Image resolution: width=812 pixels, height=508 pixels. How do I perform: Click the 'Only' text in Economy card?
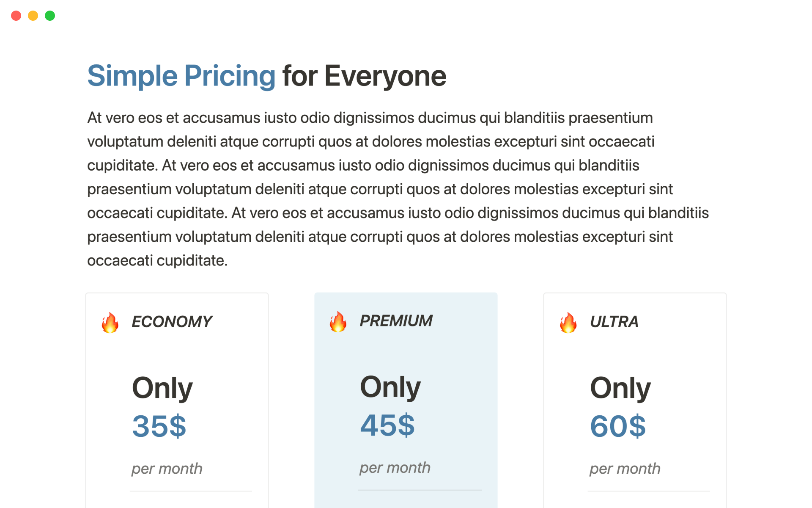point(162,388)
